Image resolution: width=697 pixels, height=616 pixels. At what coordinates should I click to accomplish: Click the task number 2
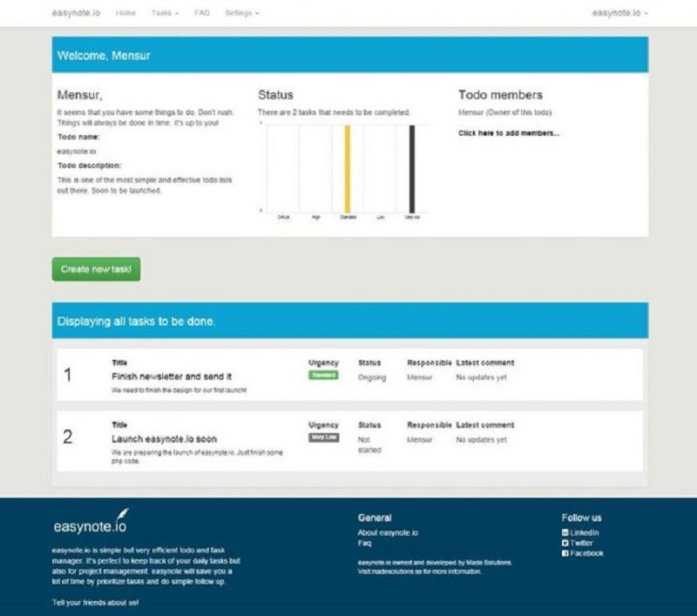pos(68,437)
